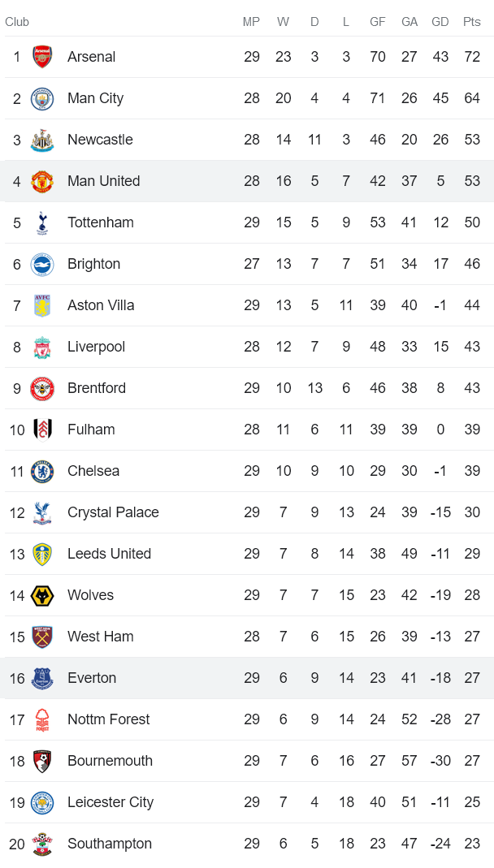Click the Man United club crest
This screenshot has width=494, height=868.
coord(42,181)
